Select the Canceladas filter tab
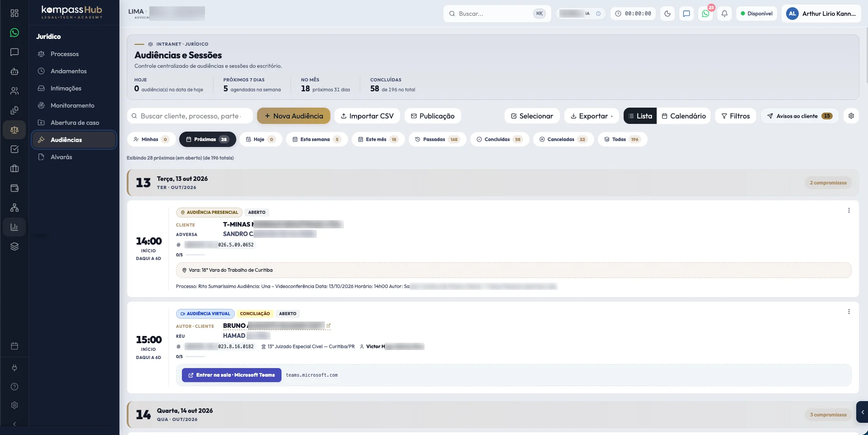 (563, 139)
